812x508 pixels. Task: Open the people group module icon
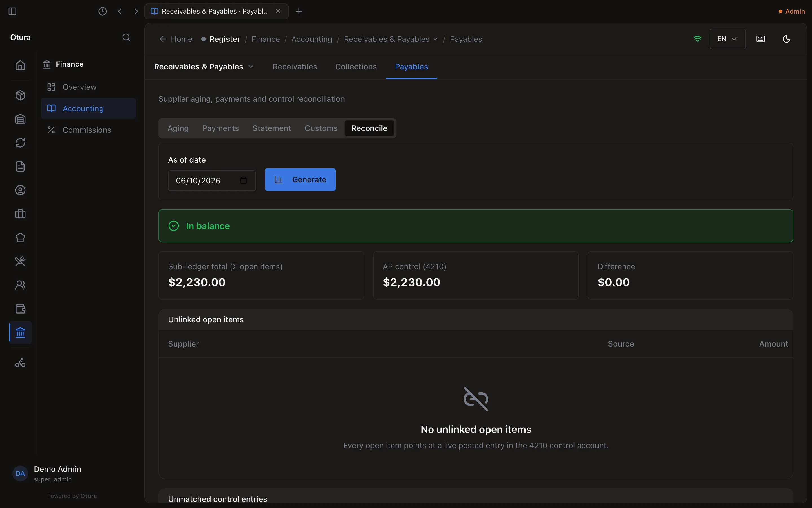pos(20,285)
